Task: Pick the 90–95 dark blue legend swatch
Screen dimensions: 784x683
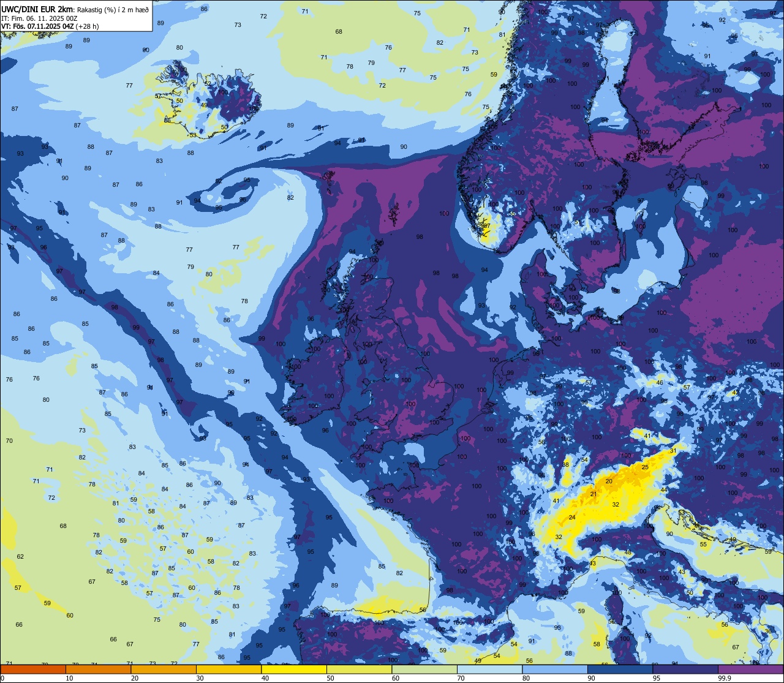Action: coord(620,669)
